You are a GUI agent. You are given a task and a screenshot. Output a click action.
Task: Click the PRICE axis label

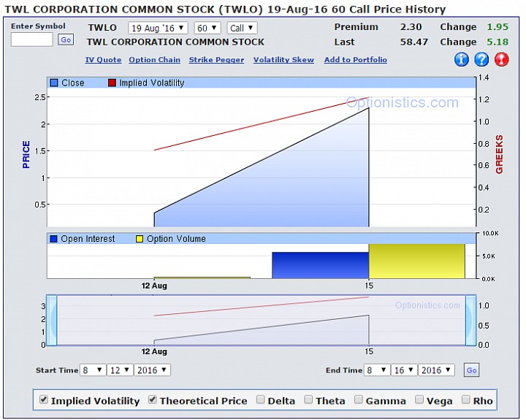pyautogui.click(x=26, y=154)
